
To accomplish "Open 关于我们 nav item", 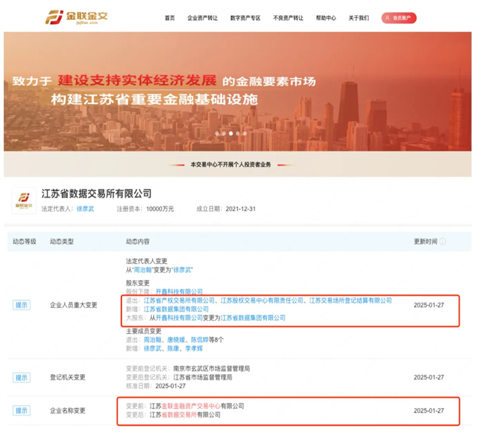I will (358, 18).
